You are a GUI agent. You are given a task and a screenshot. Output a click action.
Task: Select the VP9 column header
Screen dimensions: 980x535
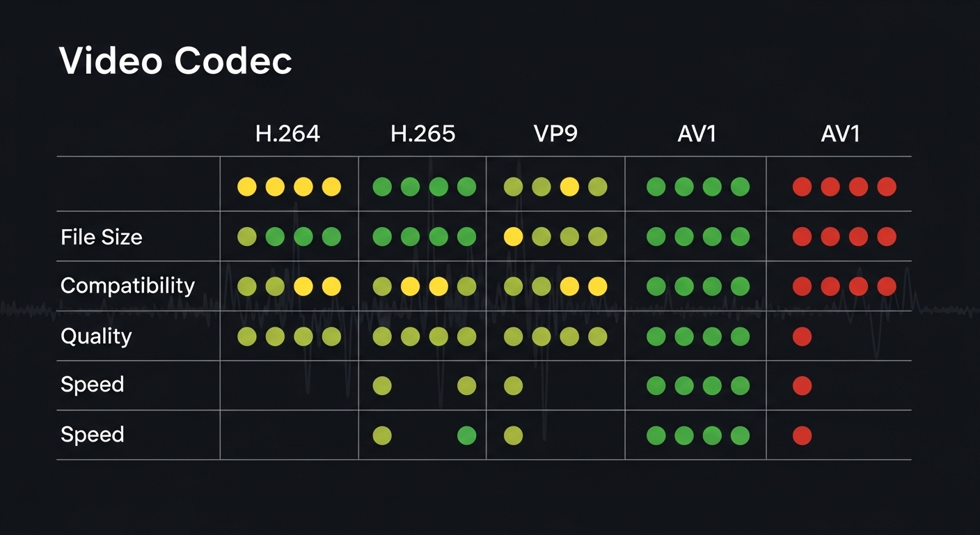pos(555,134)
